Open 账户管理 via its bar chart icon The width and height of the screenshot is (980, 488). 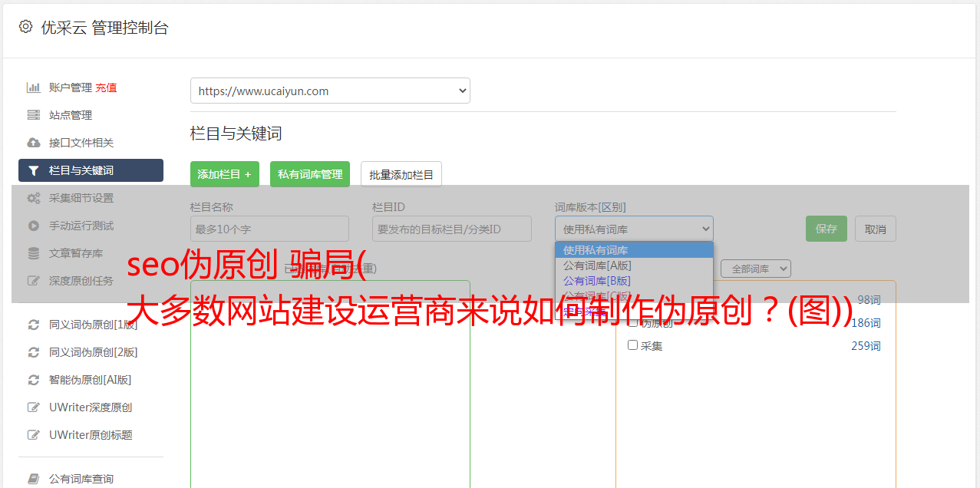pos(33,87)
